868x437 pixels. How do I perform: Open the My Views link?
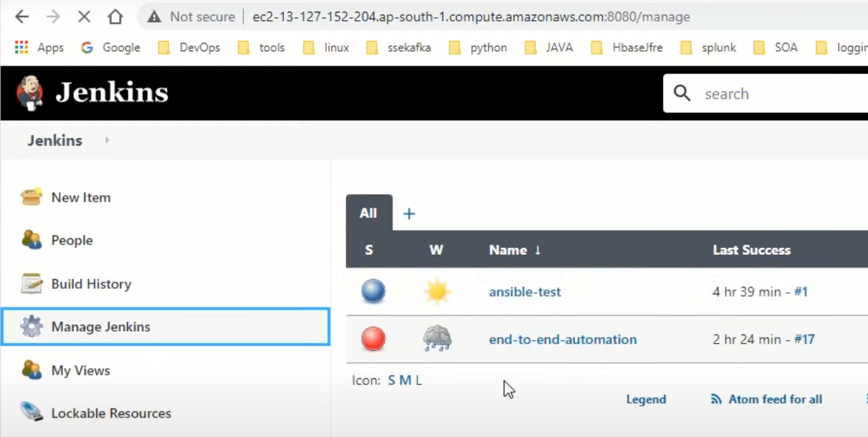coord(81,371)
